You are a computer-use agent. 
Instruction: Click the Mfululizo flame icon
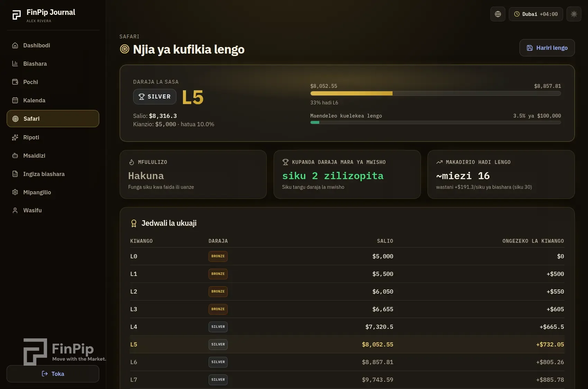pyautogui.click(x=131, y=162)
